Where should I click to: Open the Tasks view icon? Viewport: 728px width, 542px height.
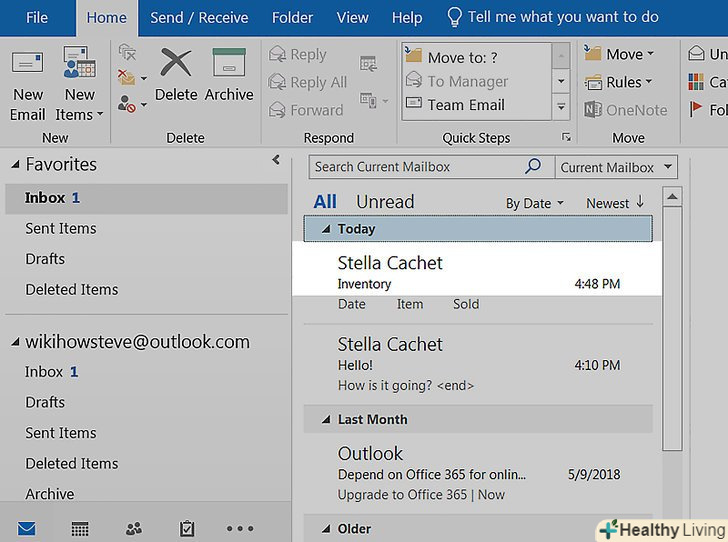click(x=186, y=528)
